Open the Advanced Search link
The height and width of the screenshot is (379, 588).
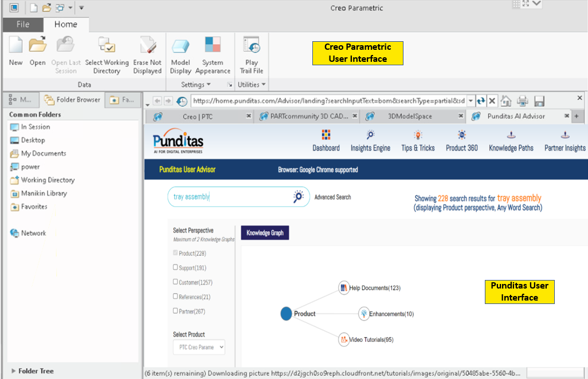coord(332,197)
